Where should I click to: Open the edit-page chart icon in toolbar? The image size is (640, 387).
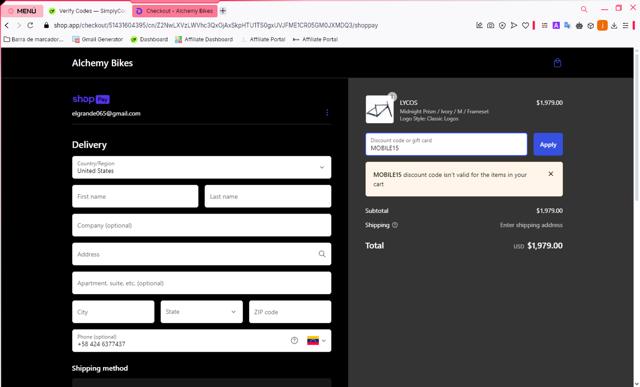click(x=479, y=25)
